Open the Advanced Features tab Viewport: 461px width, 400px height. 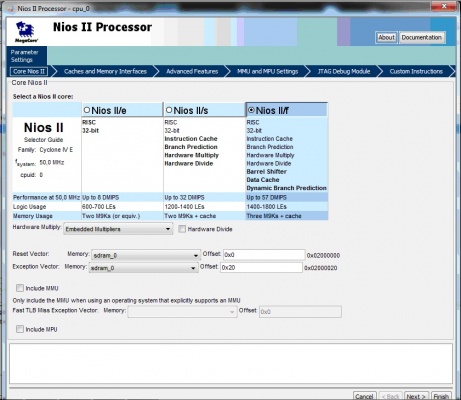(192, 71)
